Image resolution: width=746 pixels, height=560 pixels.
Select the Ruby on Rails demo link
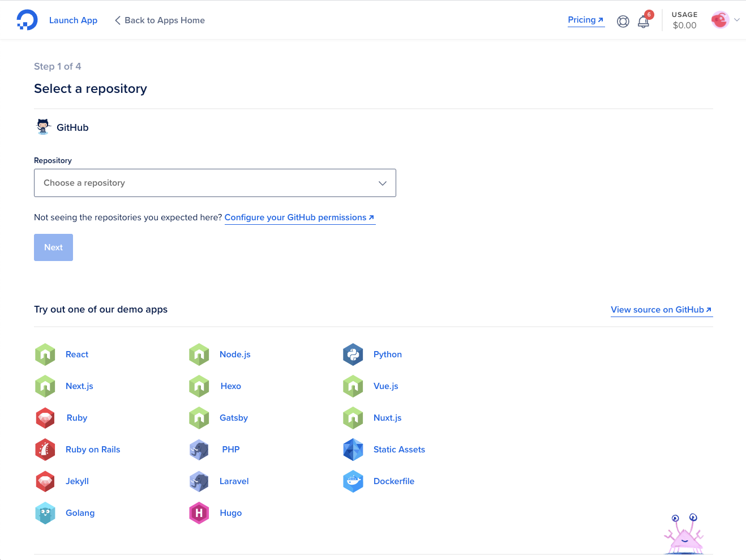(x=93, y=450)
